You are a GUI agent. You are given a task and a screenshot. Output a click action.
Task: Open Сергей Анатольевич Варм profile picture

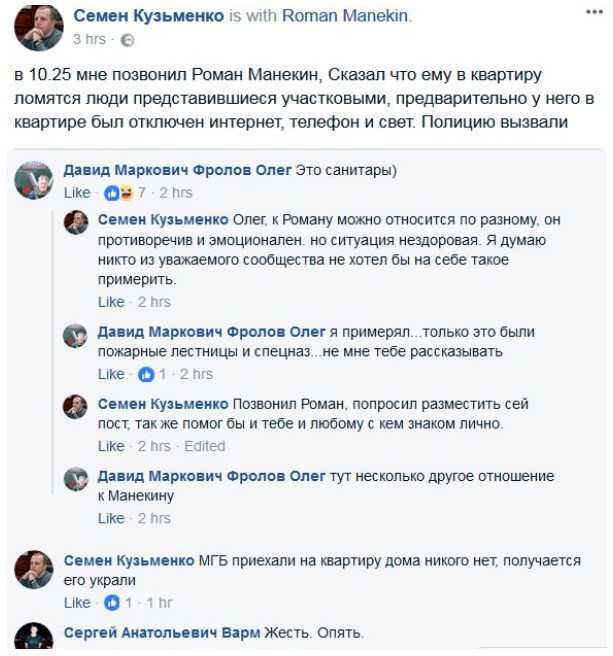tap(33, 636)
